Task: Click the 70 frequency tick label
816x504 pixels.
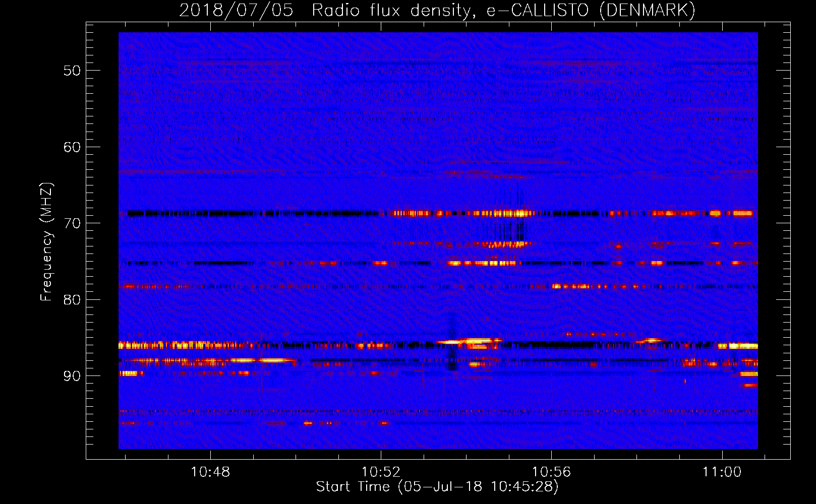Action: click(72, 223)
